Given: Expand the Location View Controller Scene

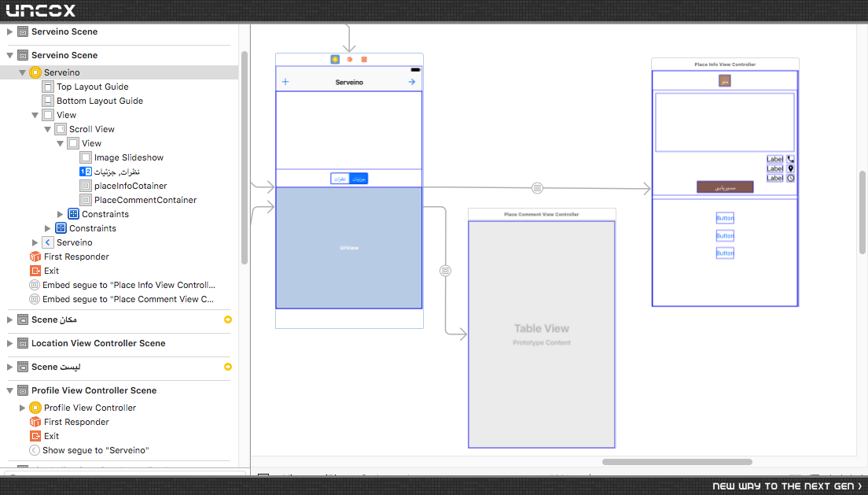Looking at the screenshot, I should tap(9, 343).
